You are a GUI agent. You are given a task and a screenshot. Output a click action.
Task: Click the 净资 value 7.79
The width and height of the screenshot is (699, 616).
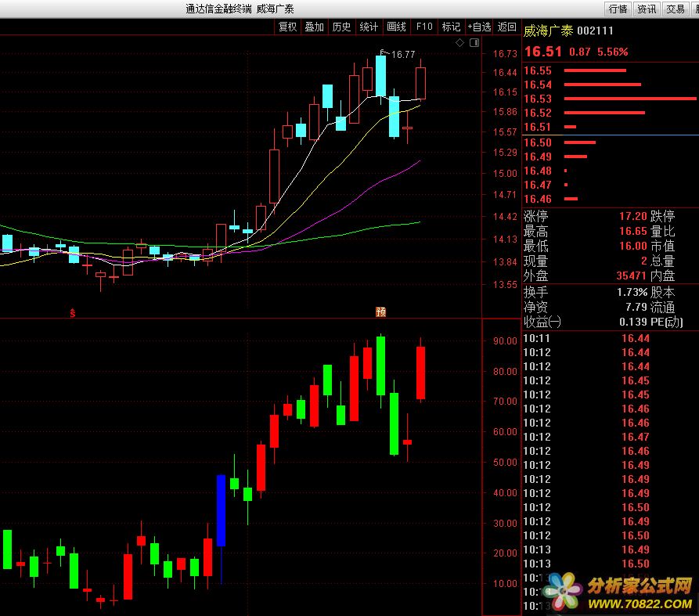coord(636,307)
